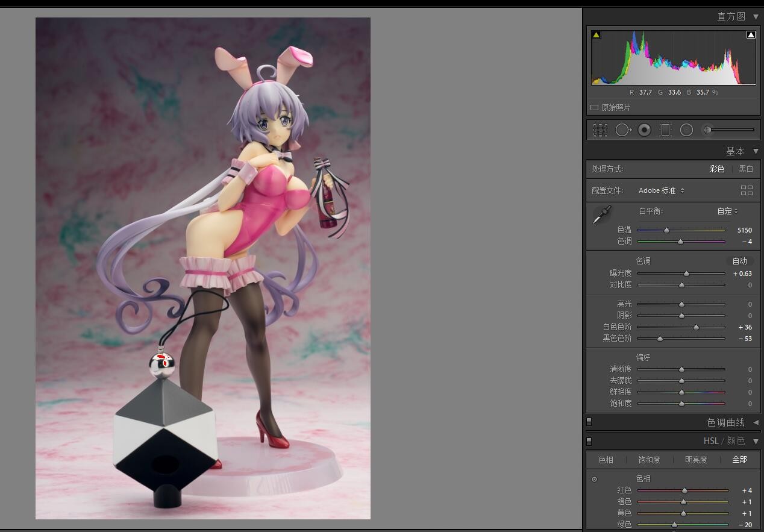Select the Graduated Filter tool
This screenshot has width=764, height=532.
pos(665,130)
